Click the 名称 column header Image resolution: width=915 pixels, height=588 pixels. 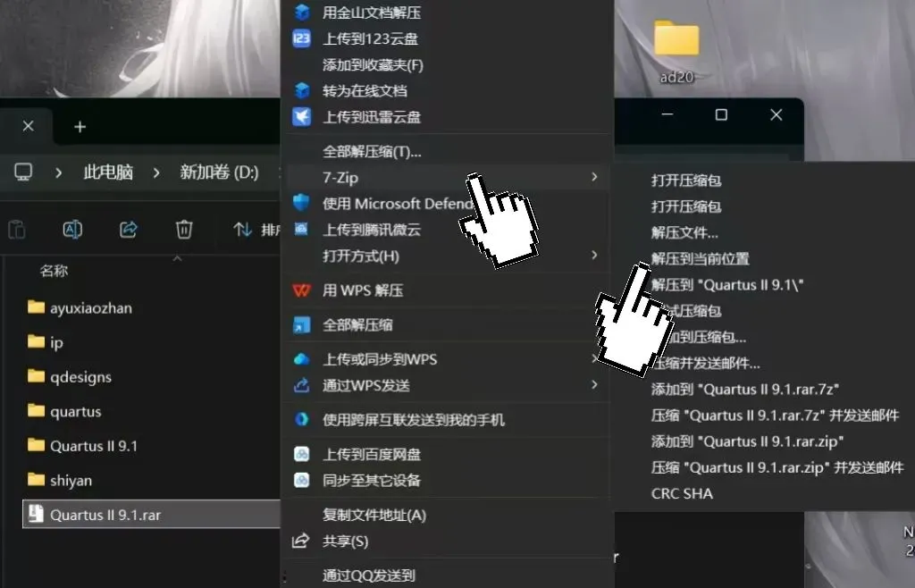(54, 270)
